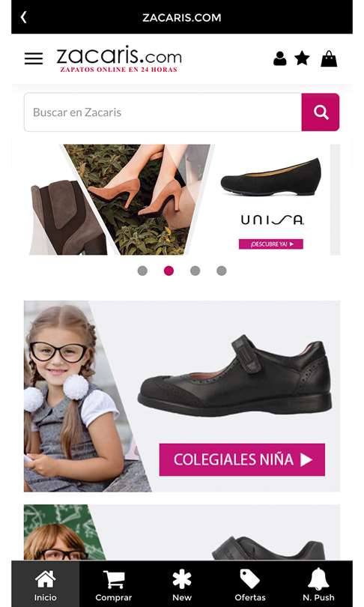Open the Ofertas tag tab
The height and width of the screenshot is (607, 364).
pos(250,585)
